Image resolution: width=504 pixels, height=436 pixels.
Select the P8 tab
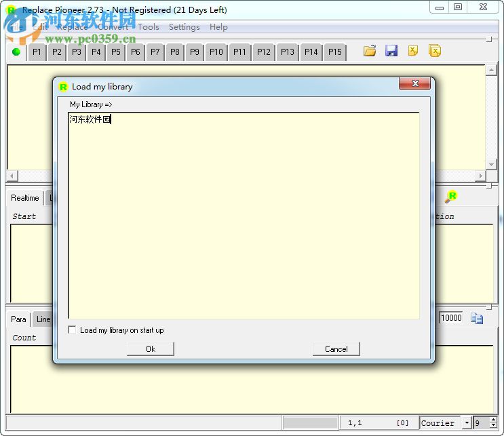[x=174, y=52]
